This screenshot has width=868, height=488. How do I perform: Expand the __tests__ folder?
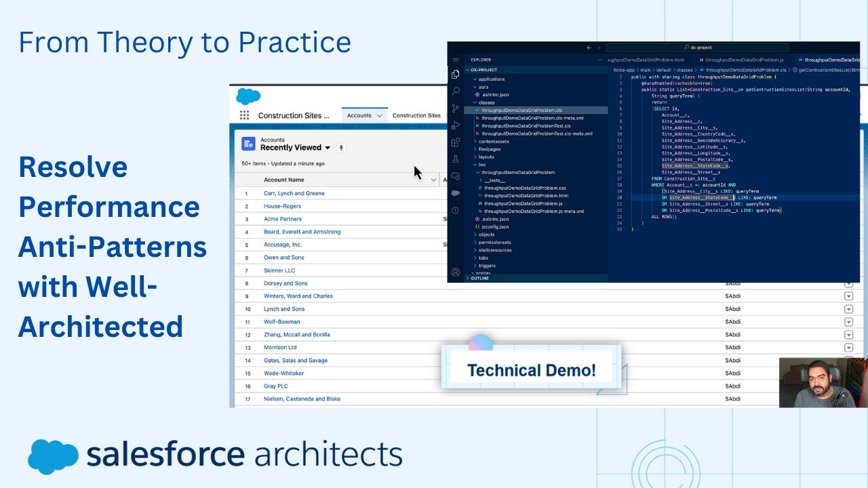pos(494,180)
